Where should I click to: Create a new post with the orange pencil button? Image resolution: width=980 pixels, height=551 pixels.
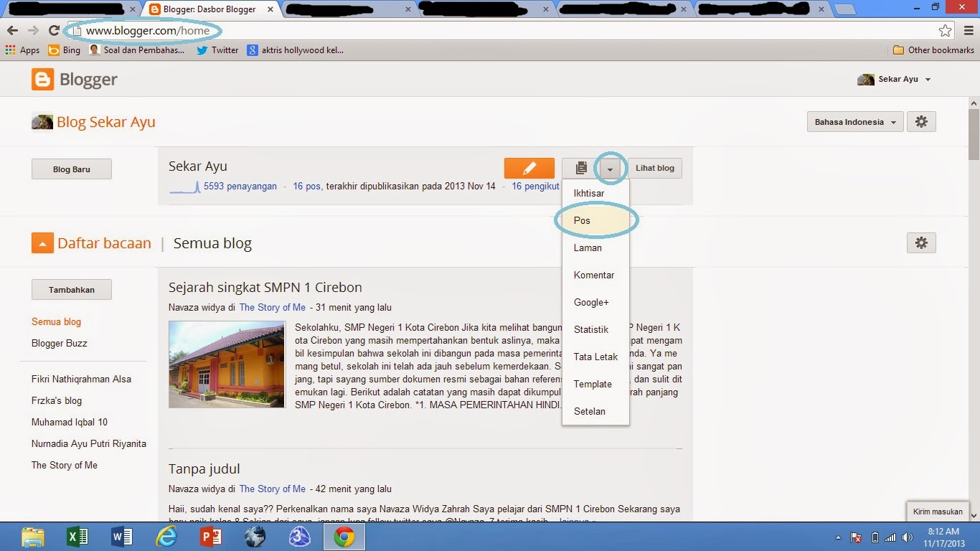[x=529, y=169]
